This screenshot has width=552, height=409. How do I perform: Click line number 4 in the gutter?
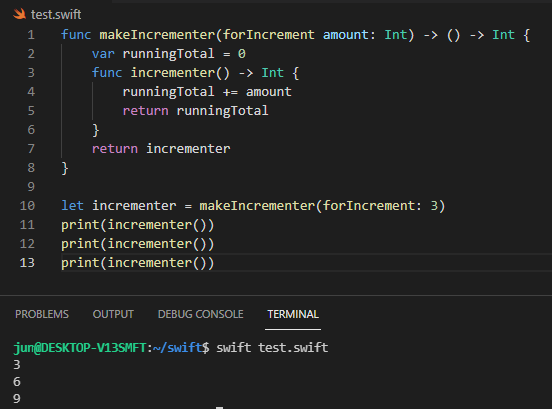coord(31,92)
